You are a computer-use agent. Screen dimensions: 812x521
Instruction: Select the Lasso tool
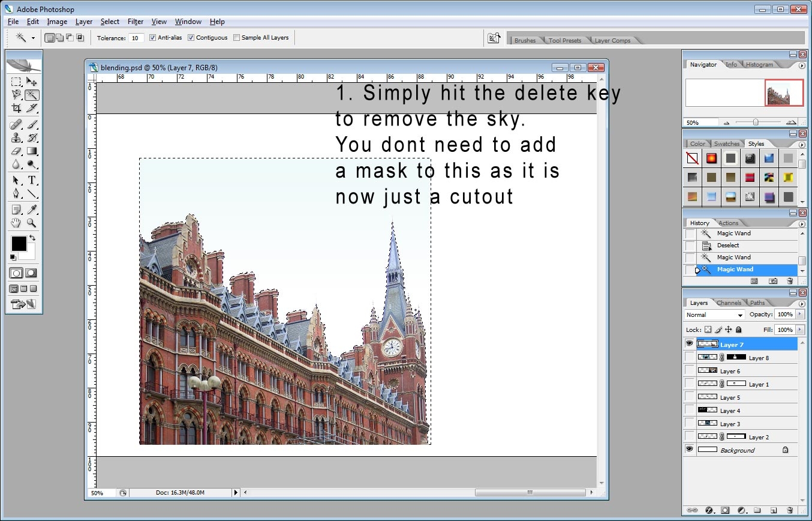16,95
